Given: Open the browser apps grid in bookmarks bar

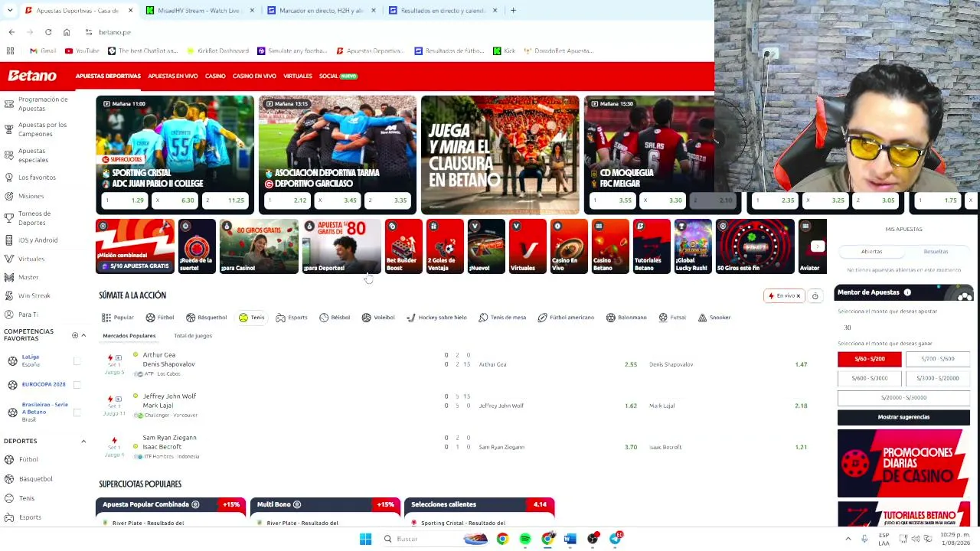Looking at the screenshot, I should [x=10, y=51].
